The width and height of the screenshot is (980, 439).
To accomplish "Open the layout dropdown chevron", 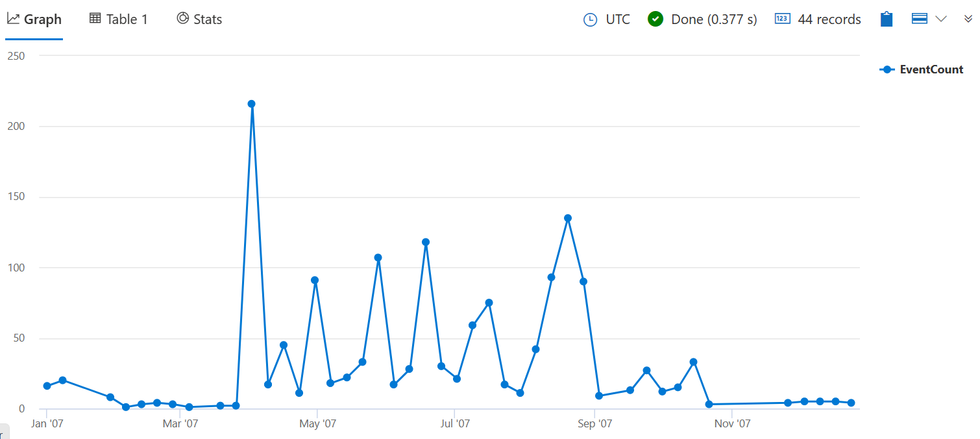I will point(941,19).
